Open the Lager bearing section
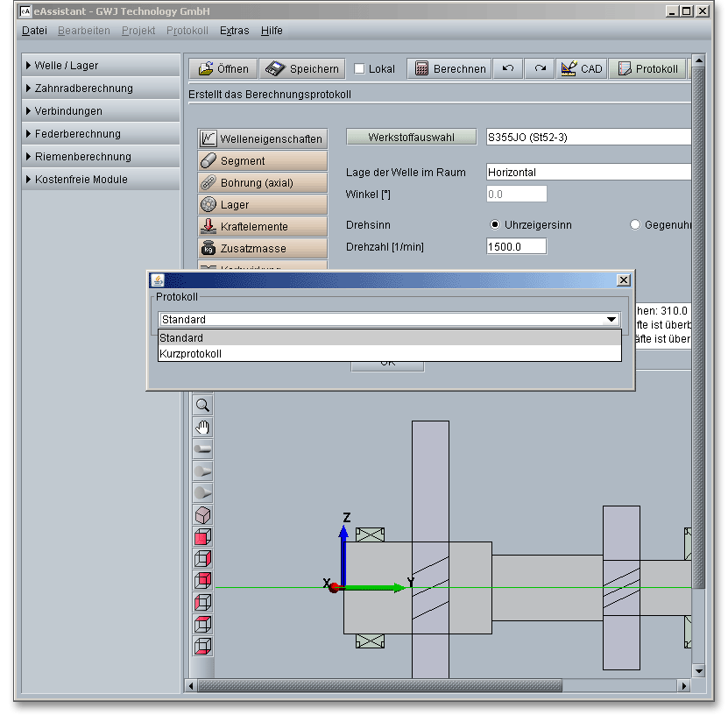Viewport: 728px width, 715px height. coord(262,204)
